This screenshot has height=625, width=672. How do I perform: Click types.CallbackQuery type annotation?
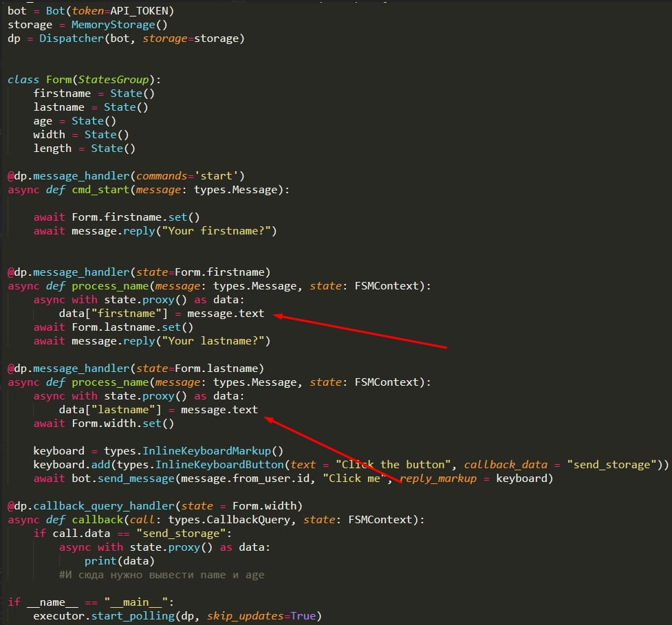click(229, 520)
